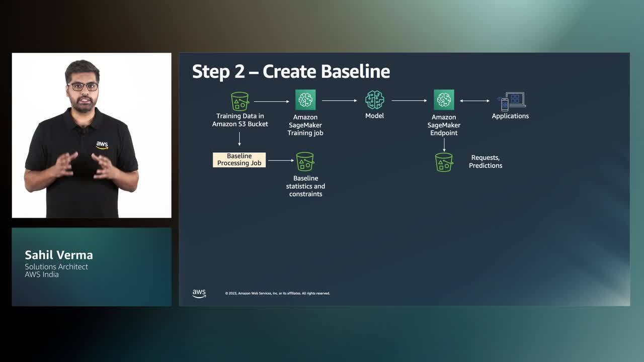Click the 'Requests, Predictions' label

(x=486, y=161)
